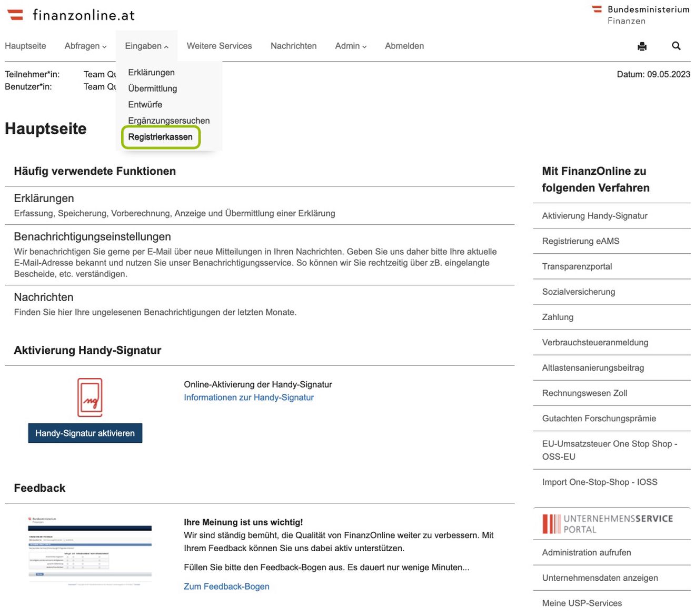Image resolution: width=695 pixels, height=616 pixels.
Task: Open Informationen zur Handy-Signatur
Action: [249, 398]
